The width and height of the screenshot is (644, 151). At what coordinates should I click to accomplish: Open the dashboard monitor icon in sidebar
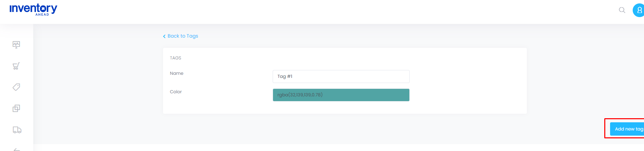pos(16,45)
